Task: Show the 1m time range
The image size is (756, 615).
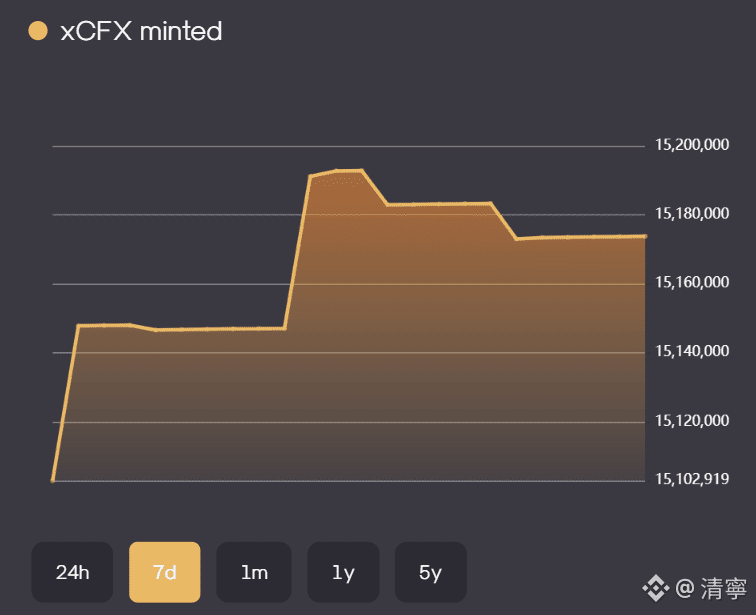Action: [254, 572]
